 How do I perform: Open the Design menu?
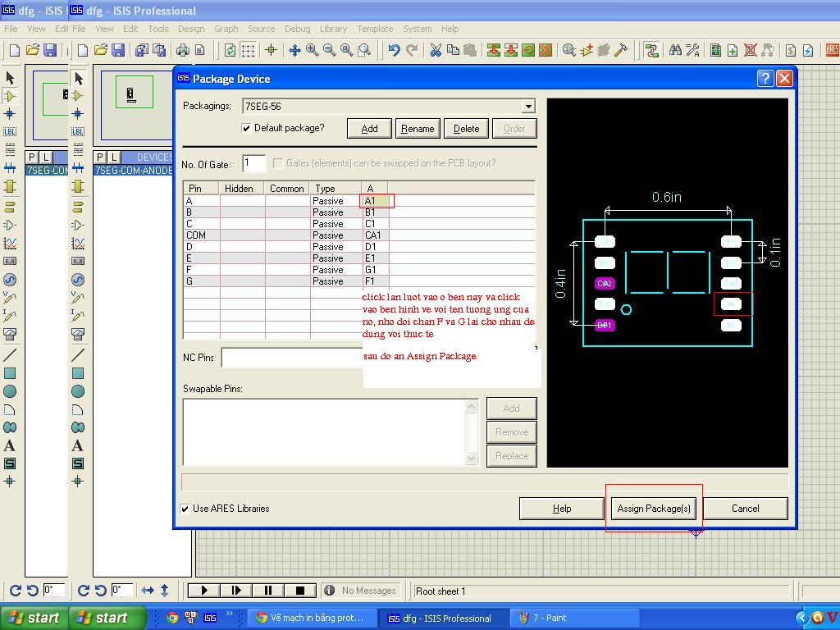[x=191, y=29]
